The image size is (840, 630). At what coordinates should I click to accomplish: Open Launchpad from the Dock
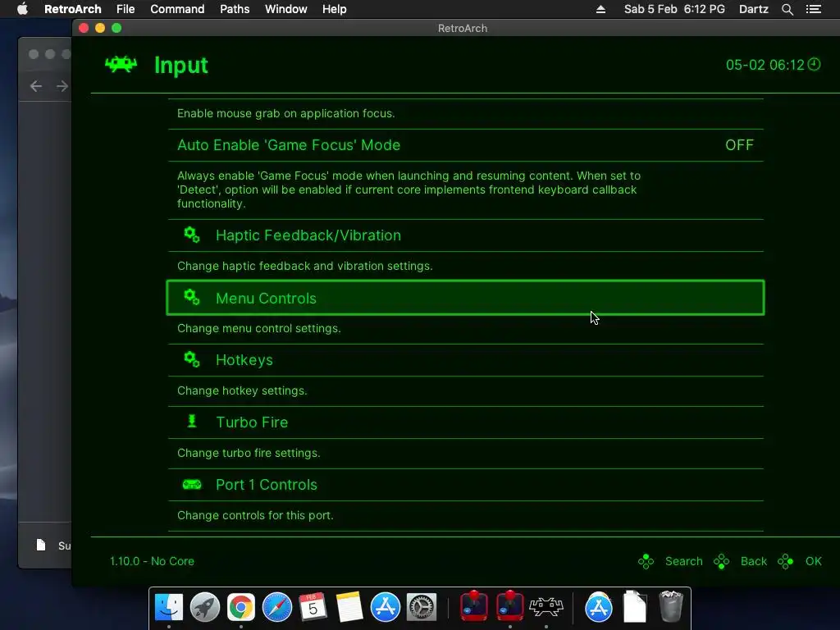coord(204,607)
